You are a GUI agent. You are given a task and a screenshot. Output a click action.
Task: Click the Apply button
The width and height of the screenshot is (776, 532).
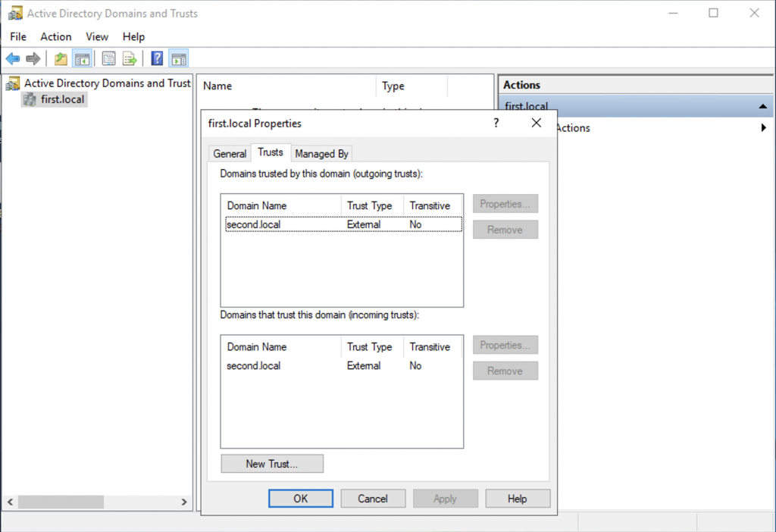[x=446, y=499]
